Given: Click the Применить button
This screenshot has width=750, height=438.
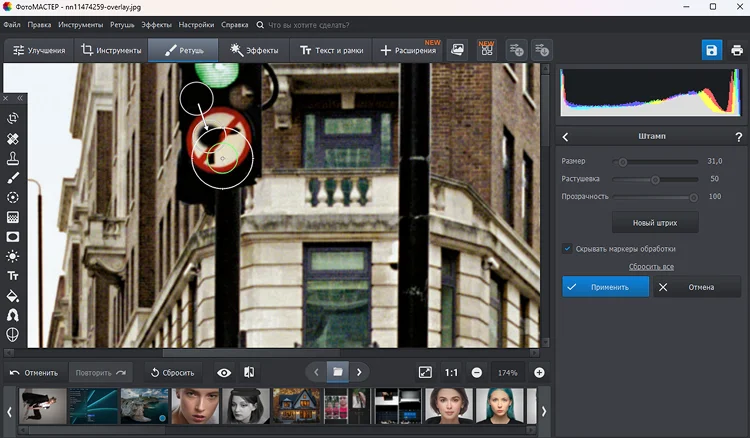Looking at the screenshot, I should pos(606,287).
